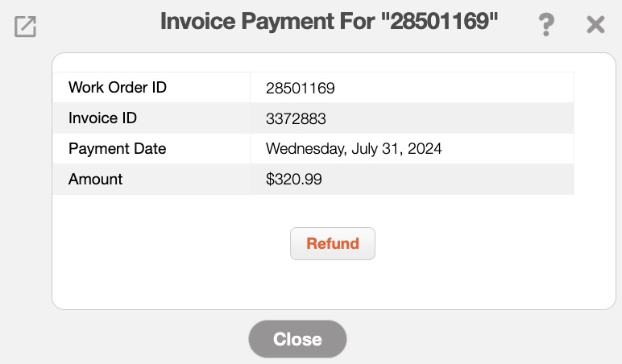Click the empty cell space right of the Invoice ID value
Screen dimensions: 622x364
(451, 119)
